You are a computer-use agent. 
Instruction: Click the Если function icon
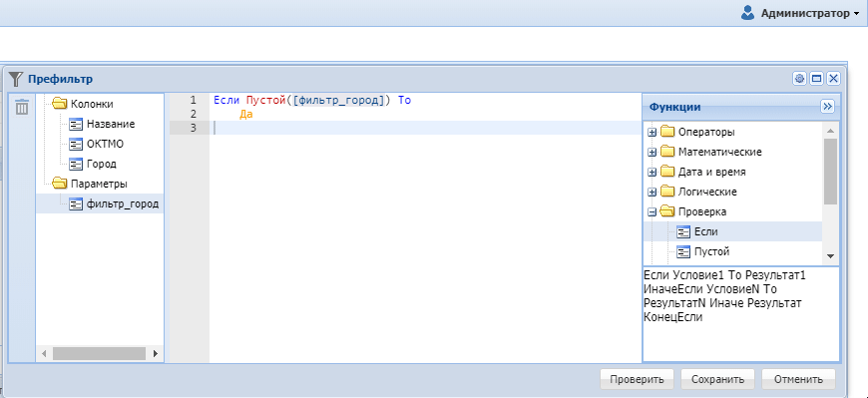683,232
